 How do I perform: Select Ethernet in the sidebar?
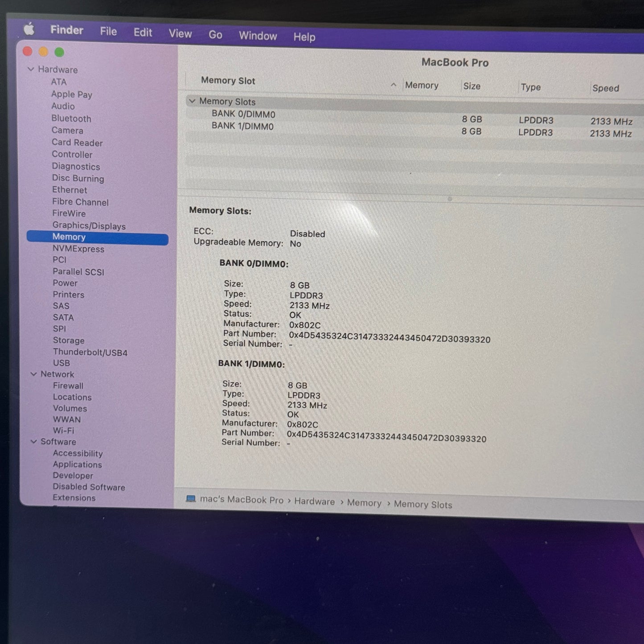(70, 190)
